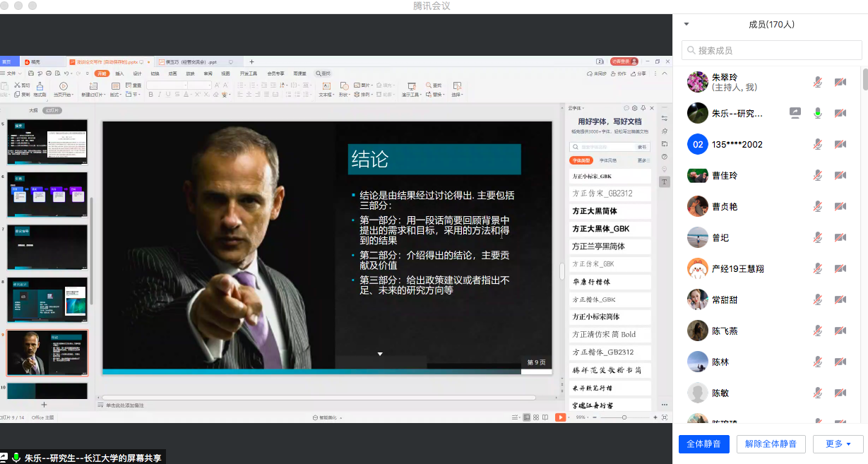Click the 查找 find icon in ribbon
Screen dimensions: 868x464
pyautogui.click(x=428, y=86)
